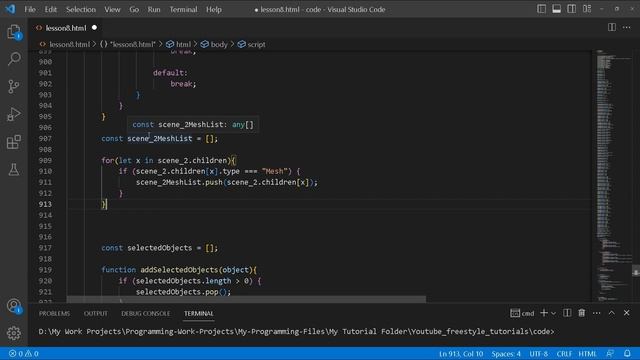Open the Accounts icon in activity bar
The image size is (640, 360).
(x=13, y=306)
